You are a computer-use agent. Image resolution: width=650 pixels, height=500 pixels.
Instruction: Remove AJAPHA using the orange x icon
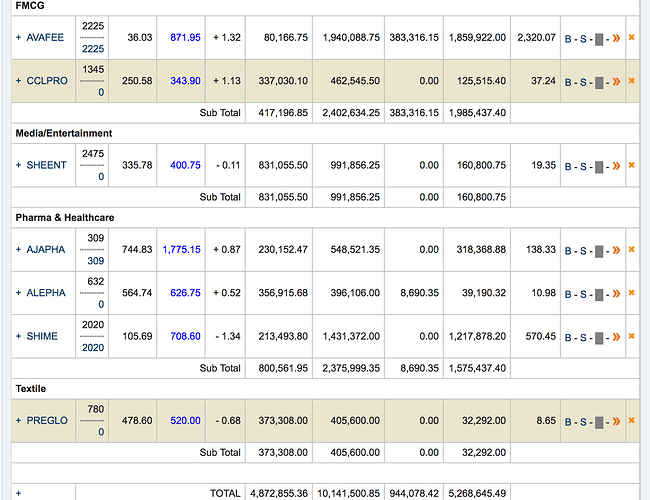pos(631,249)
